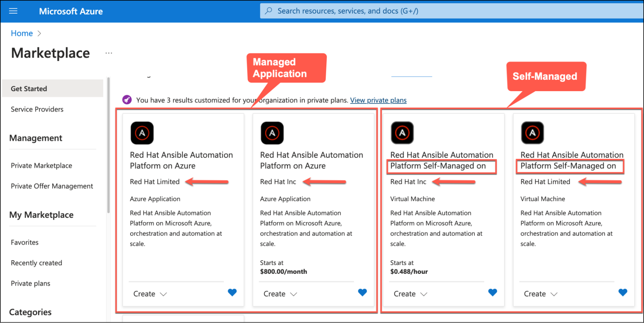Open the hamburger portal menu
This screenshot has width=644, height=323.
(13, 11)
